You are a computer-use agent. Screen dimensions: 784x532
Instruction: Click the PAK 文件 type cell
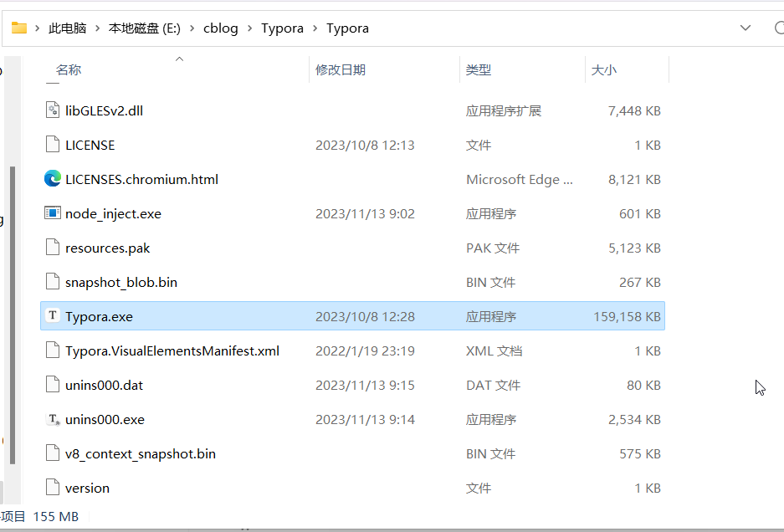[x=493, y=248]
